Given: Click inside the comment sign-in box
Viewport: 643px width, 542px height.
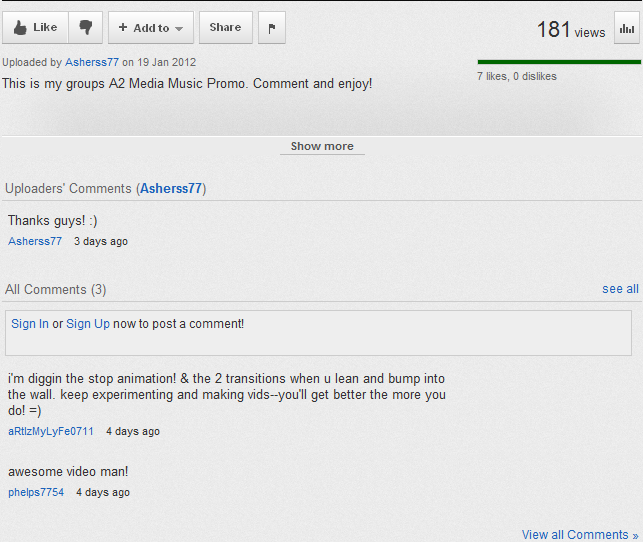Looking at the screenshot, I should (x=318, y=333).
